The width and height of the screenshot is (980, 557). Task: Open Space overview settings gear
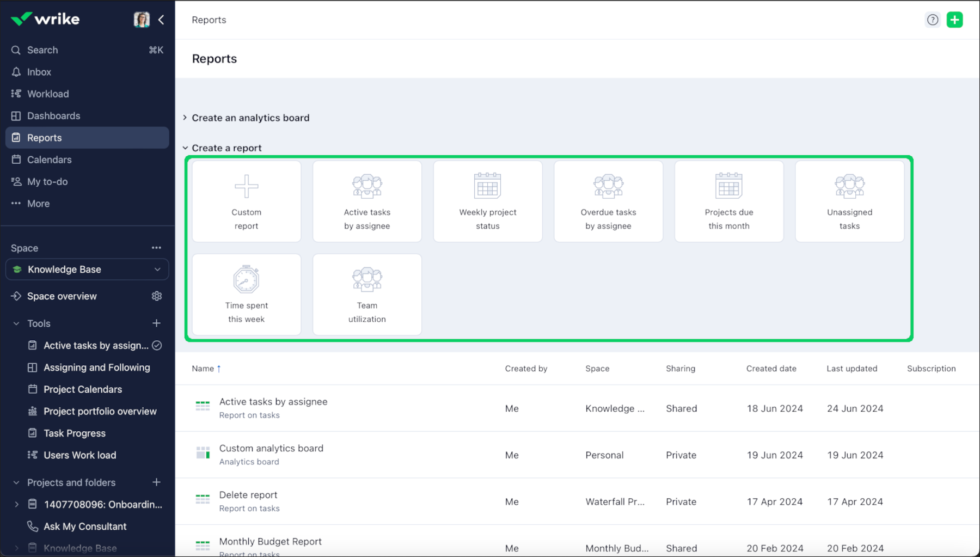click(x=157, y=296)
